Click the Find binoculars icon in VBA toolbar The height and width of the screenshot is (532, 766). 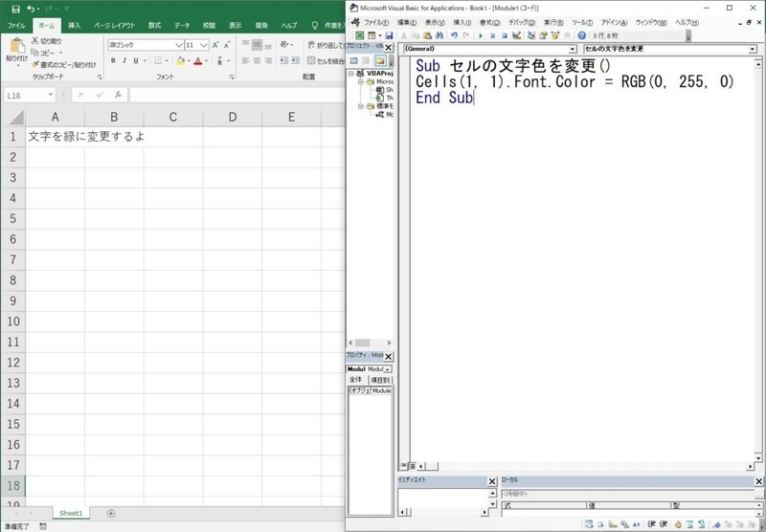click(439, 35)
